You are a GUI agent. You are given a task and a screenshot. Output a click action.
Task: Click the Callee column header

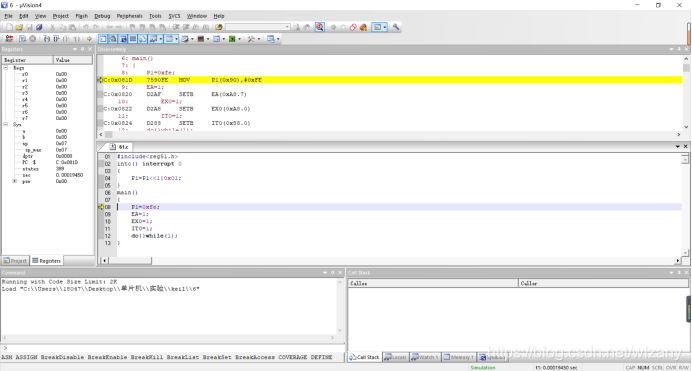[x=433, y=283]
